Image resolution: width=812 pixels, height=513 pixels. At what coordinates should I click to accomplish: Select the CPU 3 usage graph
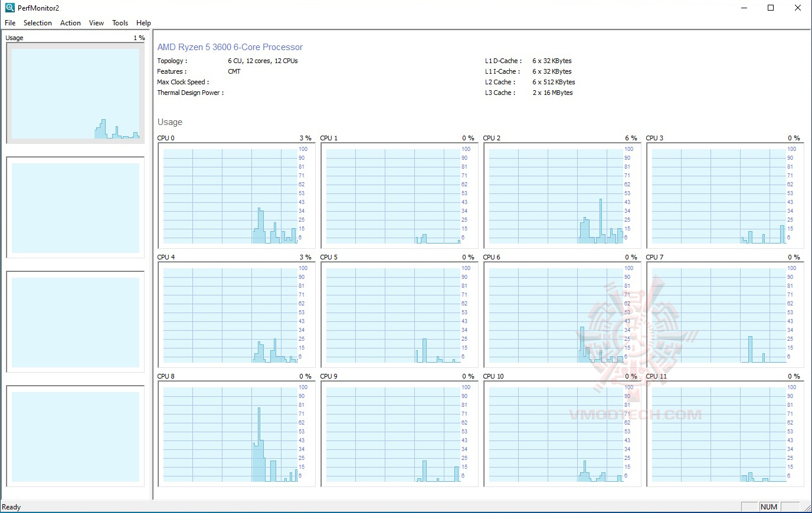tap(725, 196)
